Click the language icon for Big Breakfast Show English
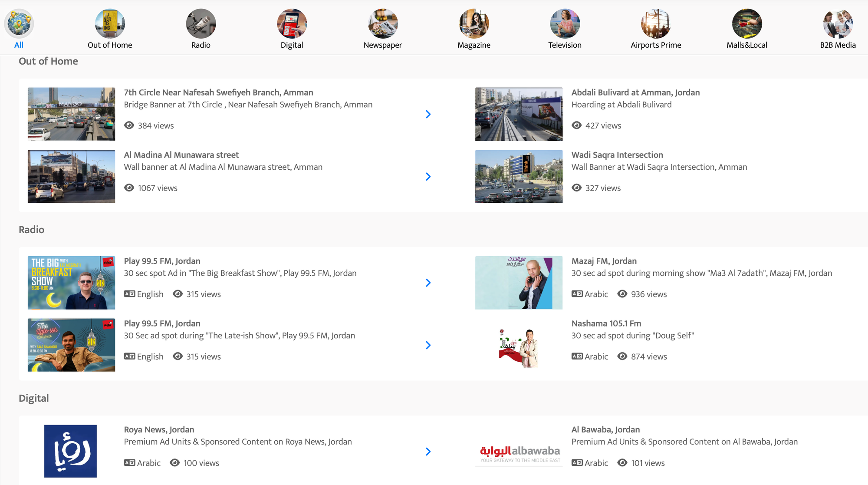 [129, 294]
